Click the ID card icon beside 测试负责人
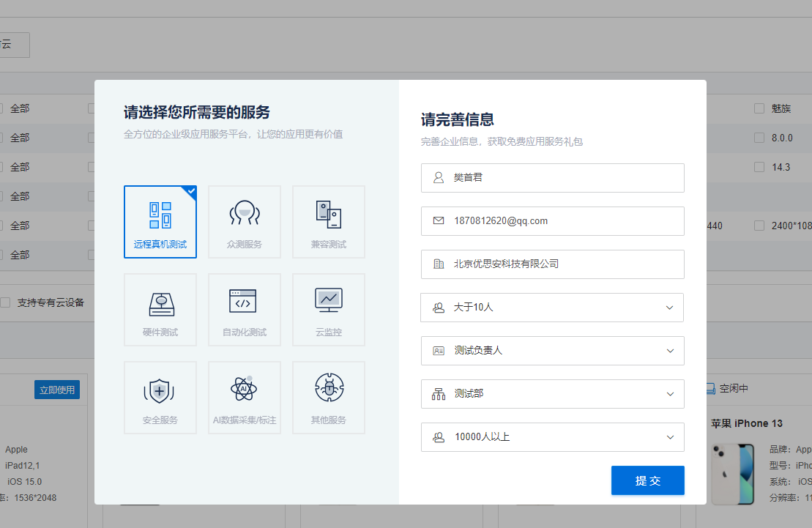The height and width of the screenshot is (528, 812). click(x=439, y=351)
